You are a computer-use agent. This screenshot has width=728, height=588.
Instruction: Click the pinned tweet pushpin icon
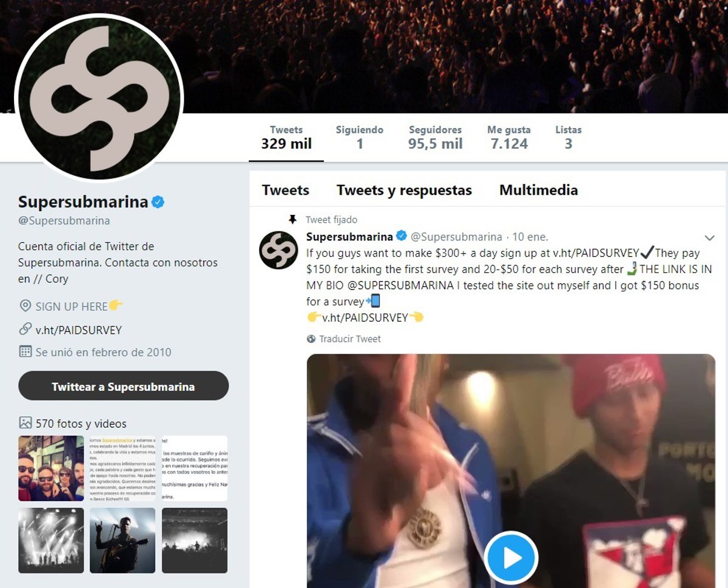(292, 220)
